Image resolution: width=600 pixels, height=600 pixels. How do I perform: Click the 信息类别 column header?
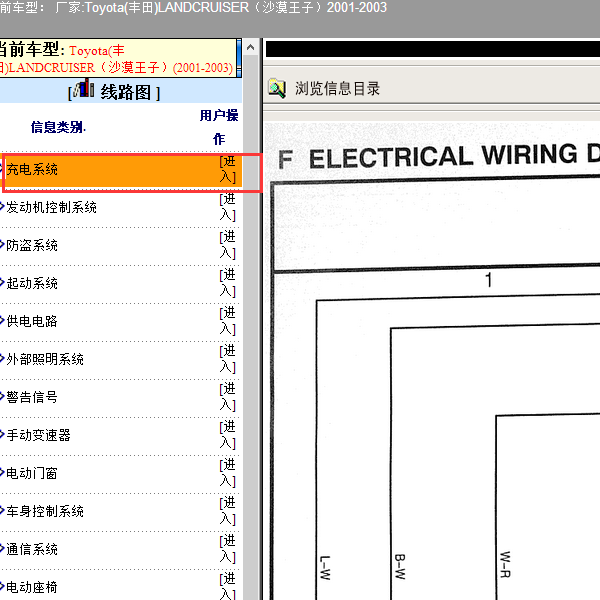coord(58,127)
